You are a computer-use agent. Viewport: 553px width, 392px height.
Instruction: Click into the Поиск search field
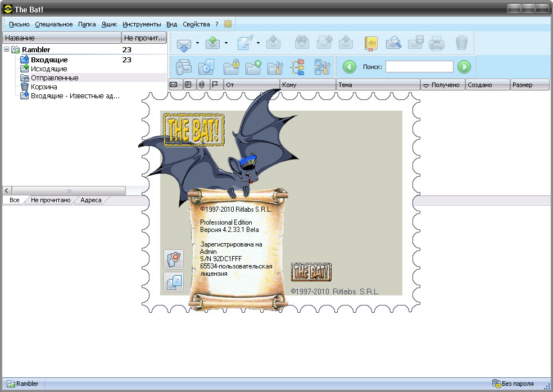click(x=419, y=67)
